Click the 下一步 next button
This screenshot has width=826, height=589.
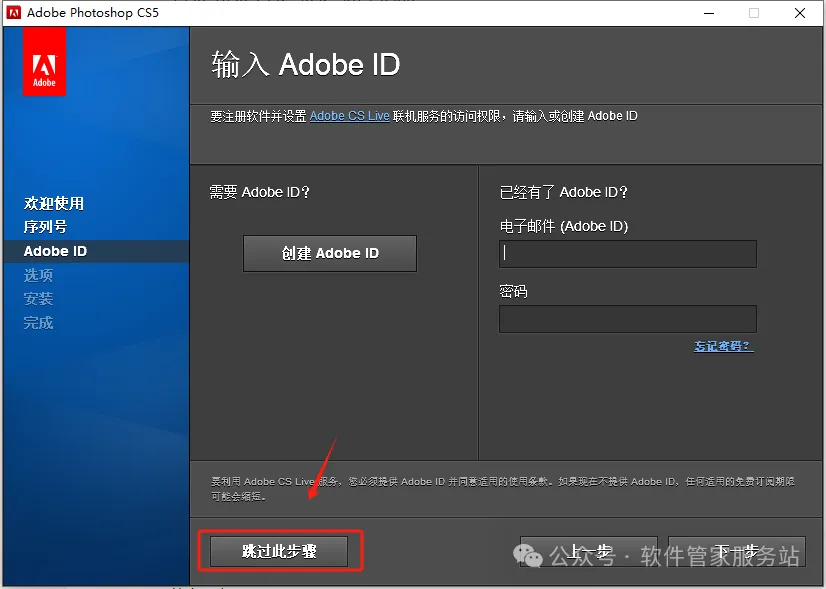click(736, 552)
